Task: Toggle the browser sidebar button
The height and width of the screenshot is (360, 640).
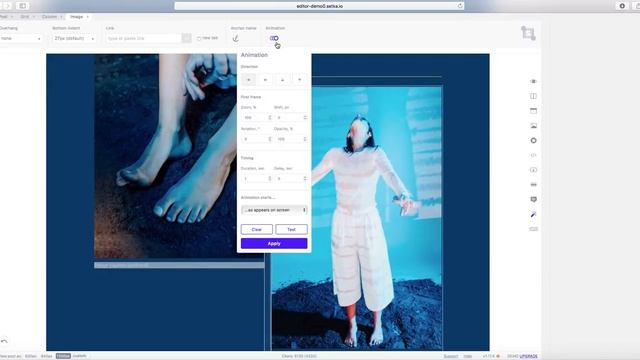Action: [22, 6]
